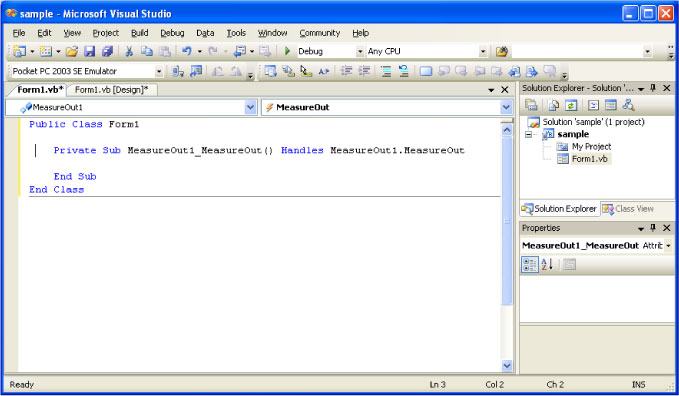Click the View Designer icon in Solution Explorer
Screen dimensions: 679x396
click(x=611, y=105)
